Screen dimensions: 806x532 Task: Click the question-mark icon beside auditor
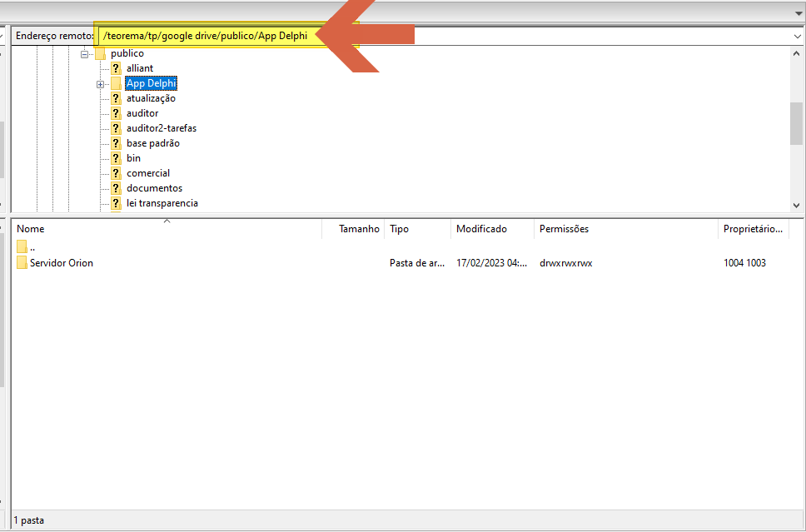pos(117,113)
